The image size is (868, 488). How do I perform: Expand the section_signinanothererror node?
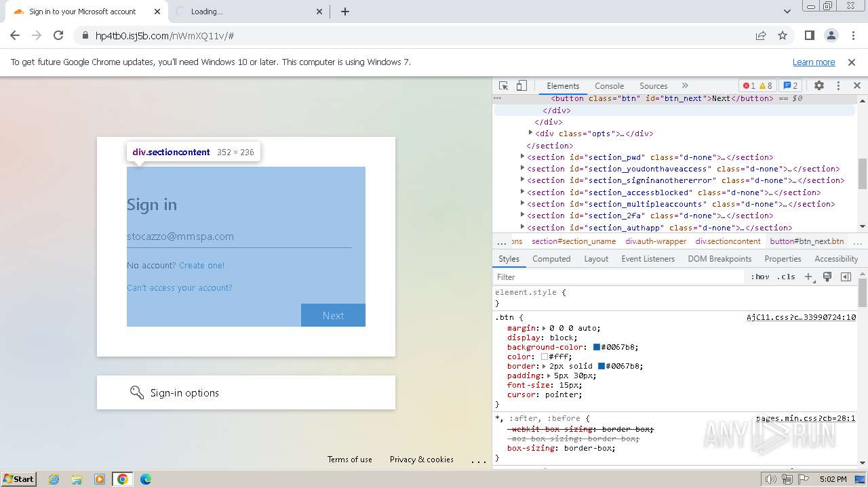pyautogui.click(x=522, y=180)
